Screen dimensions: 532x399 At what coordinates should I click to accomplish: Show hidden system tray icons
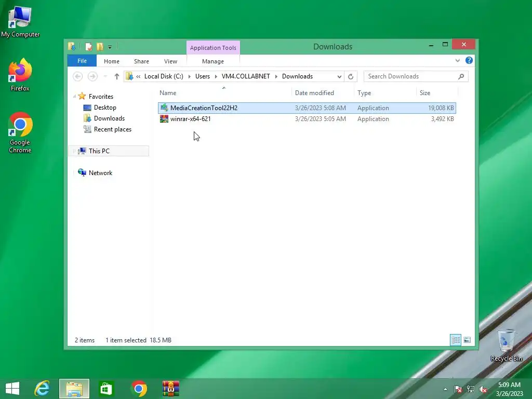[445, 389]
